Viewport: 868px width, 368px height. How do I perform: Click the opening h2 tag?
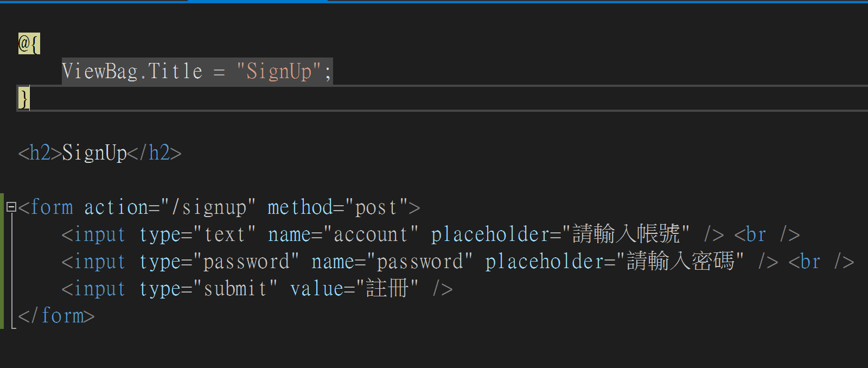(40, 153)
